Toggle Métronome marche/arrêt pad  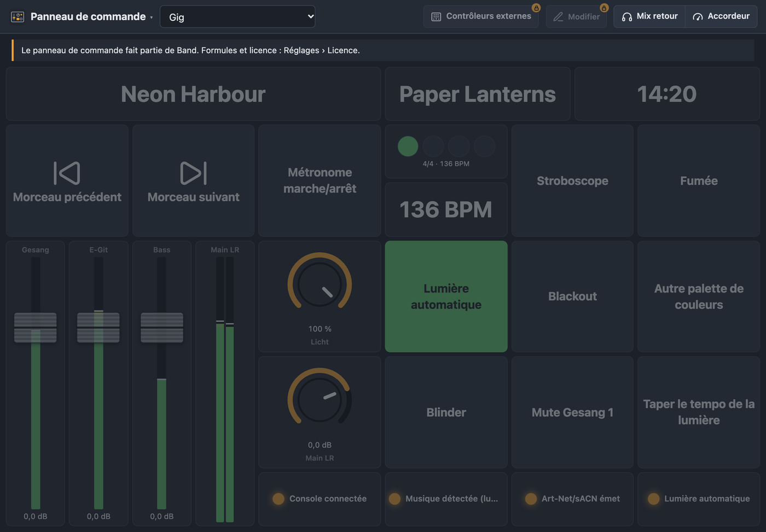(320, 180)
